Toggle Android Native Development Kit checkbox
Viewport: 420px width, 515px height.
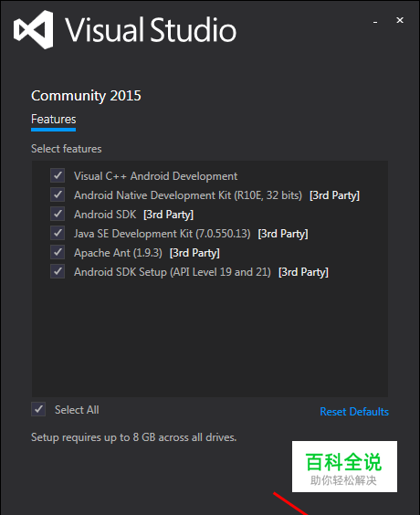coord(58,194)
